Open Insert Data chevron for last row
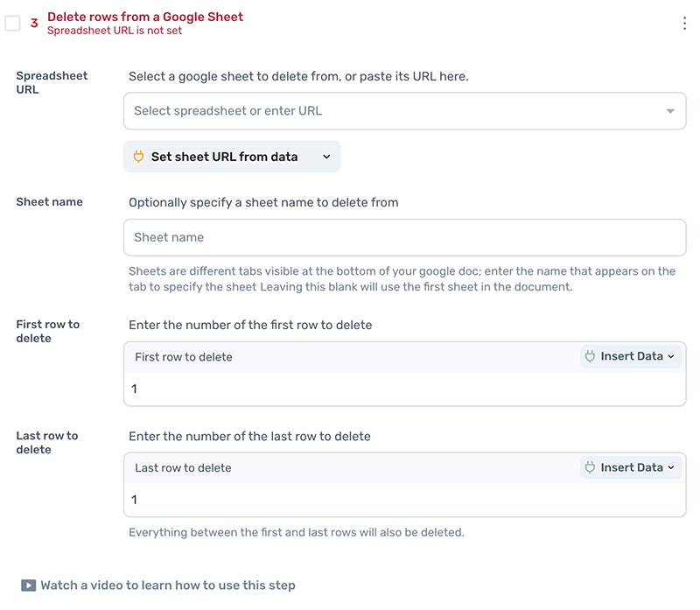The width and height of the screenshot is (700, 610). [x=671, y=468]
